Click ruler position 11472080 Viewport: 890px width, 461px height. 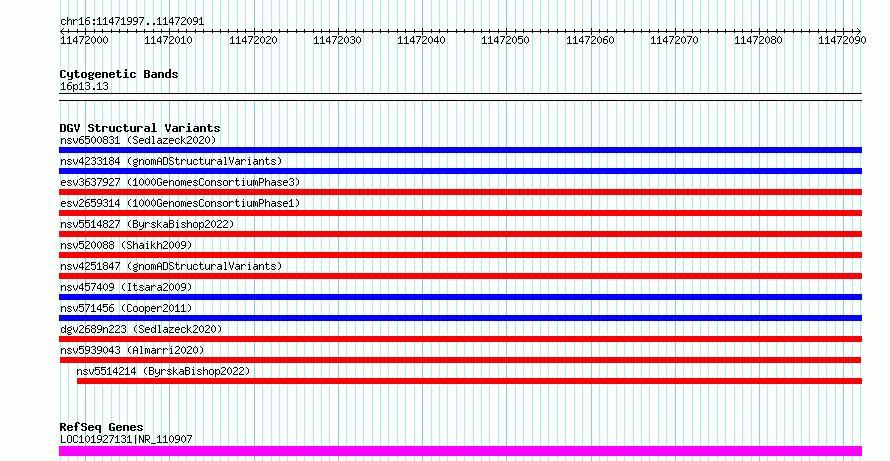(x=758, y=40)
